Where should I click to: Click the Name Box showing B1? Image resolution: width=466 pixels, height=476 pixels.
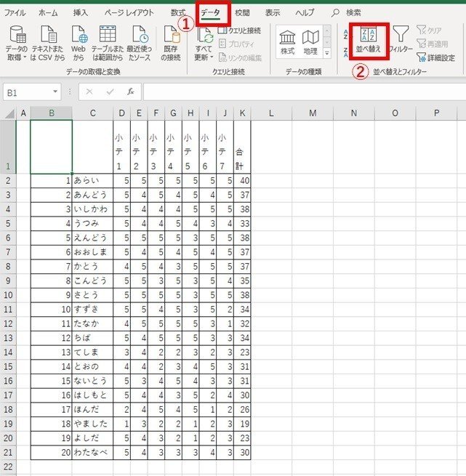tap(28, 92)
